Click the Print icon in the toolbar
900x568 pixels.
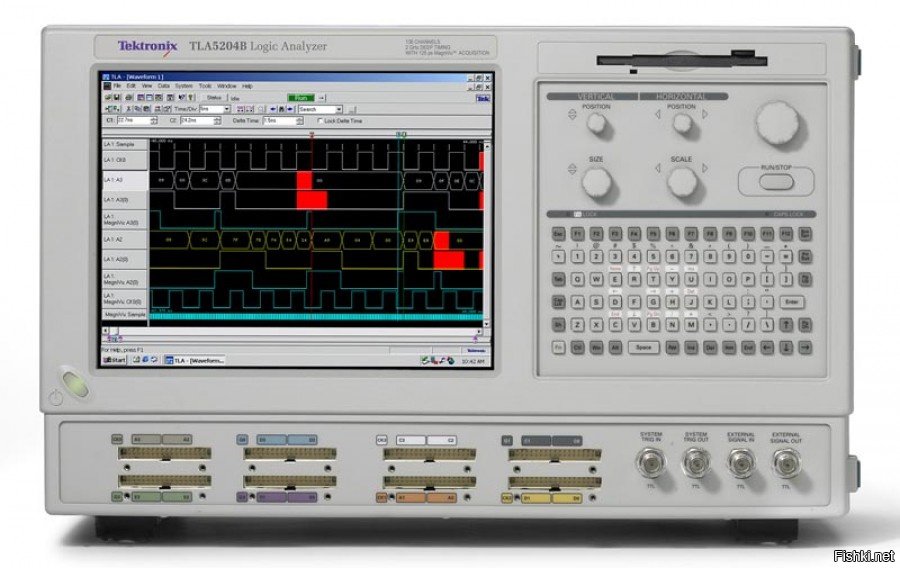click(128, 98)
